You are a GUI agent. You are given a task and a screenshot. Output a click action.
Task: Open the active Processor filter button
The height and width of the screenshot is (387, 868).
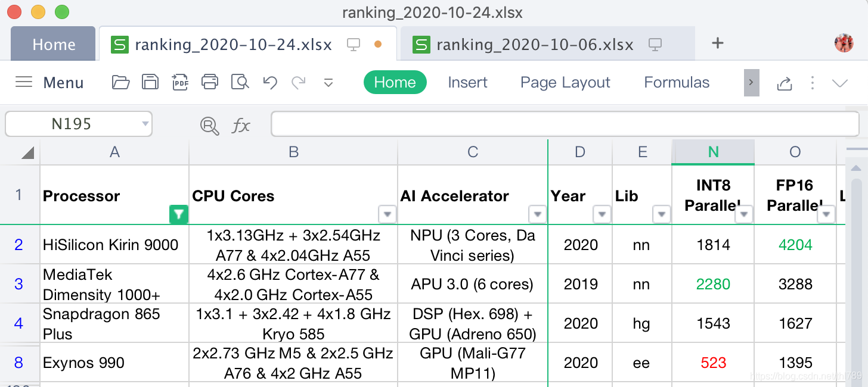[x=178, y=214]
